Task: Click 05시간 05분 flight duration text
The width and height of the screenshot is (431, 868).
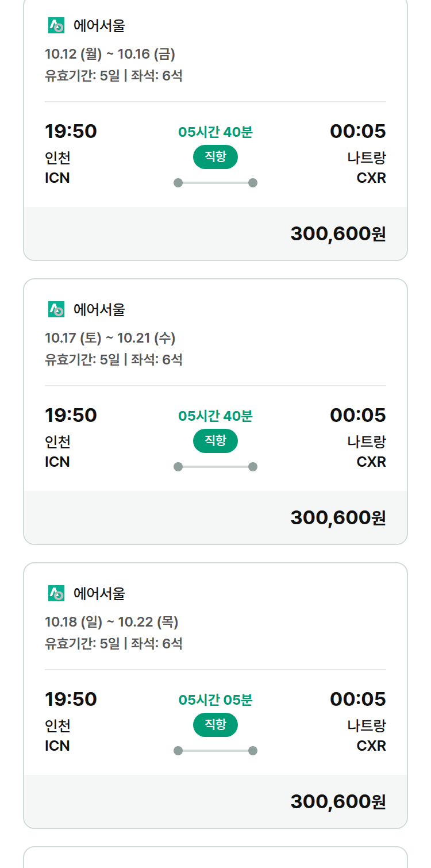Action: [215, 700]
